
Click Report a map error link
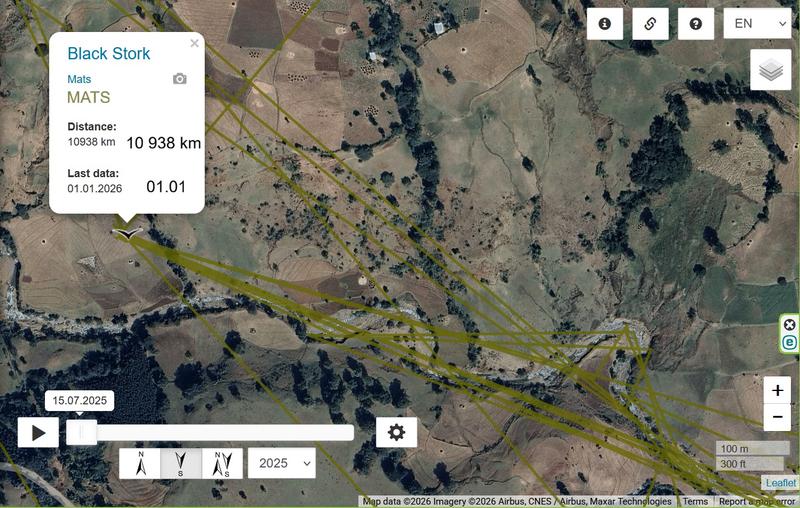coord(757,501)
